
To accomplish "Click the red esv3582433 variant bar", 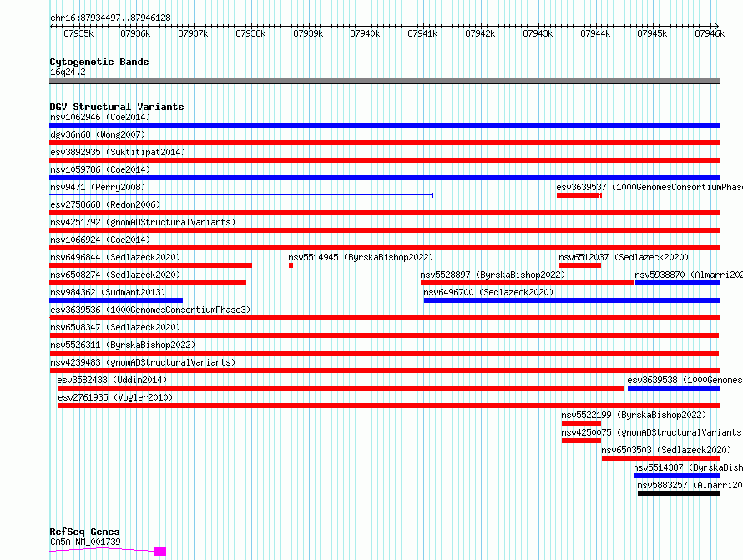I will (x=341, y=388).
